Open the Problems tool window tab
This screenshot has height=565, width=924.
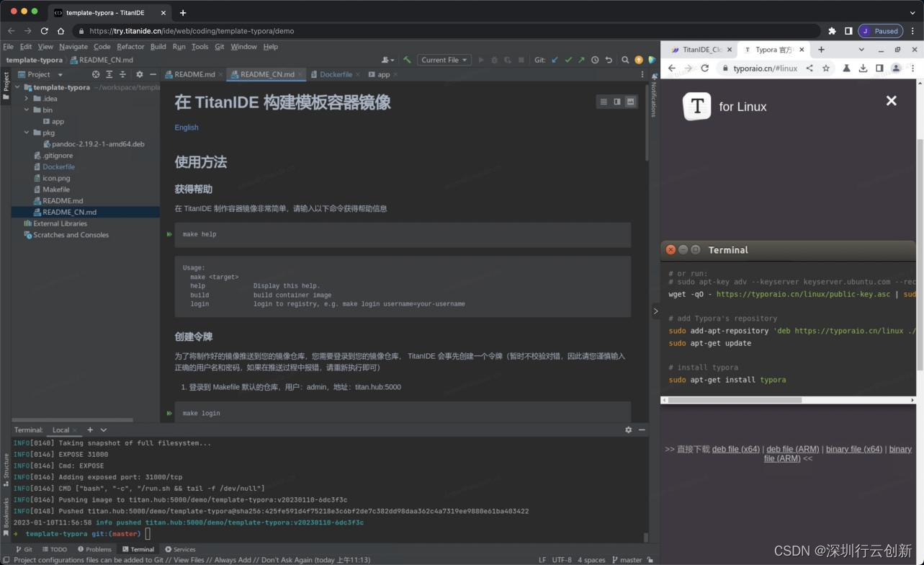(94, 549)
